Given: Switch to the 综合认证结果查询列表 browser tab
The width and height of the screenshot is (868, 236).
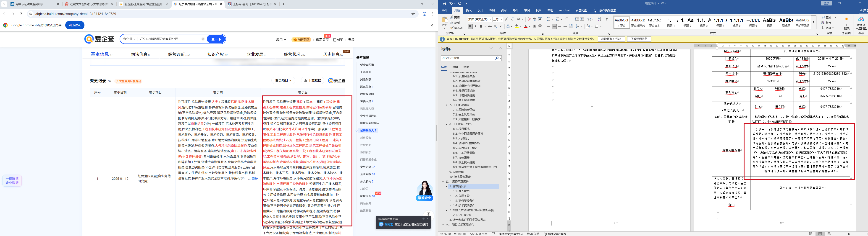Looking at the screenshot, I should click(35, 4).
